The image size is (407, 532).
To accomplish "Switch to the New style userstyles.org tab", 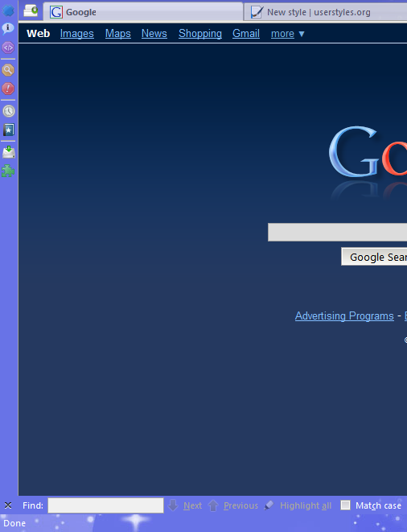I will point(326,12).
